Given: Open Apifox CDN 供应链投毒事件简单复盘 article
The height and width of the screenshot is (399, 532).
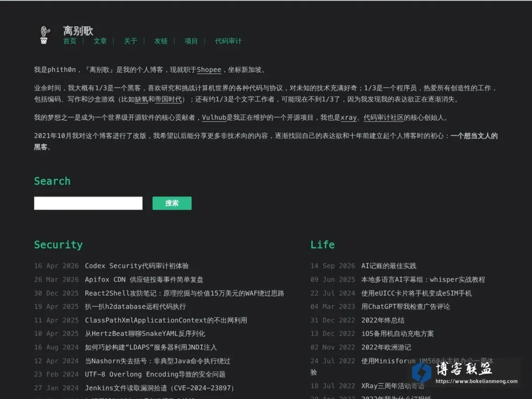Looking at the screenshot, I should 144,280.
